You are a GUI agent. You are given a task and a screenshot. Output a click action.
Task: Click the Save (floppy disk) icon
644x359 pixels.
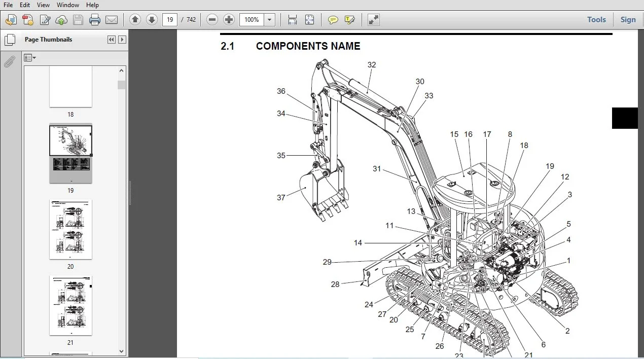pos(78,20)
